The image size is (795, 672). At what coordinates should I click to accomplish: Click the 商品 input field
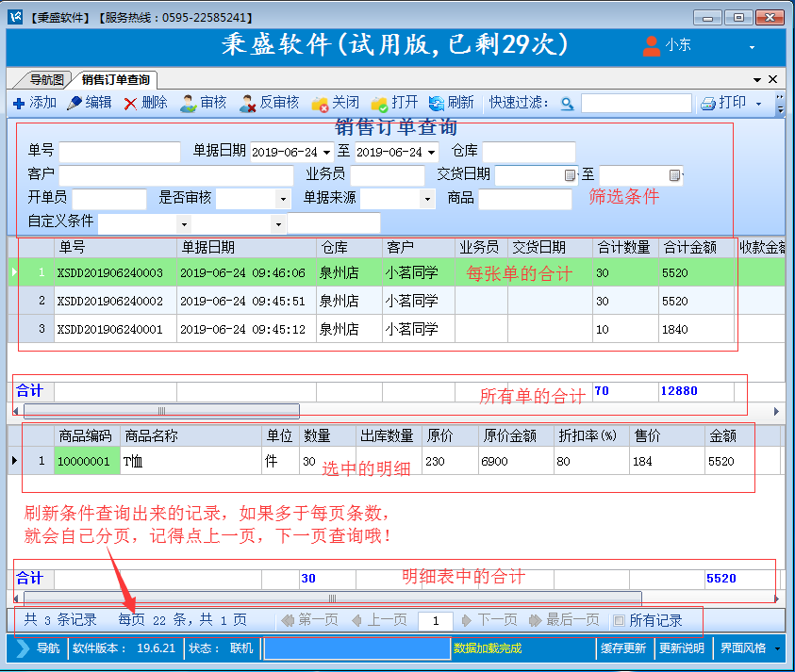click(524, 199)
